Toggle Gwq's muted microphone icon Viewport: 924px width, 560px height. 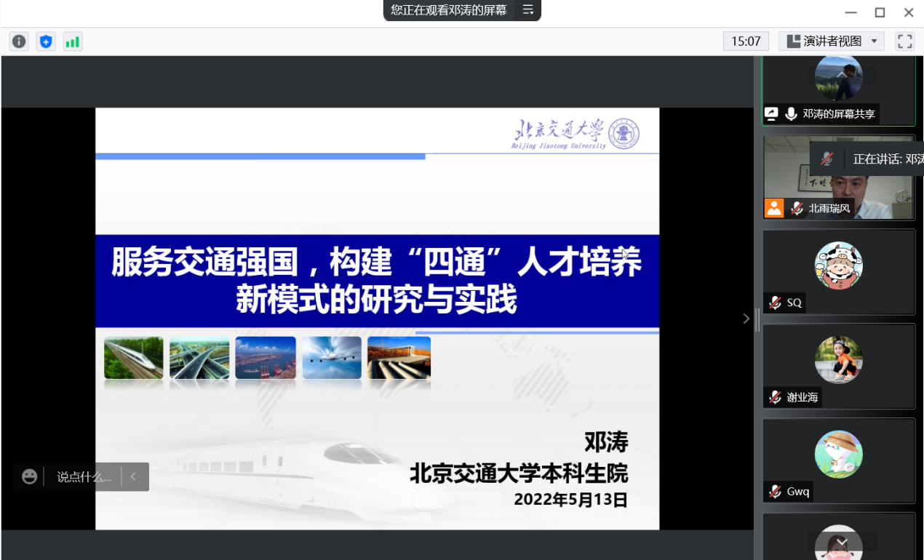pyautogui.click(x=776, y=492)
